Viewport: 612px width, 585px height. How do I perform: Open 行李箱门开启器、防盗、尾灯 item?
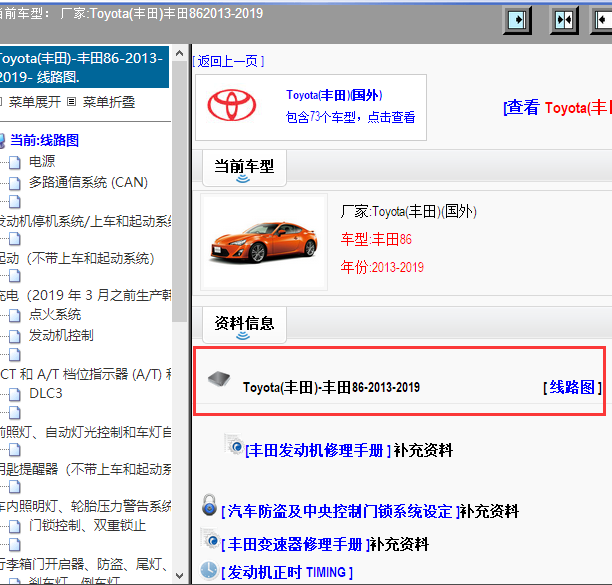click(84, 564)
